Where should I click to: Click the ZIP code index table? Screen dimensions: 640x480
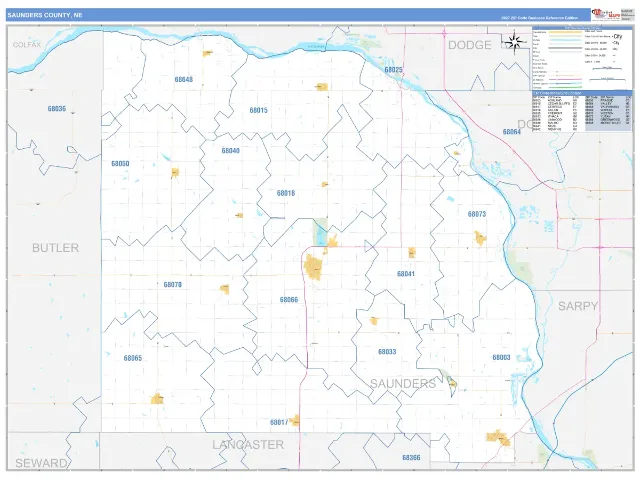click(582, 111)
